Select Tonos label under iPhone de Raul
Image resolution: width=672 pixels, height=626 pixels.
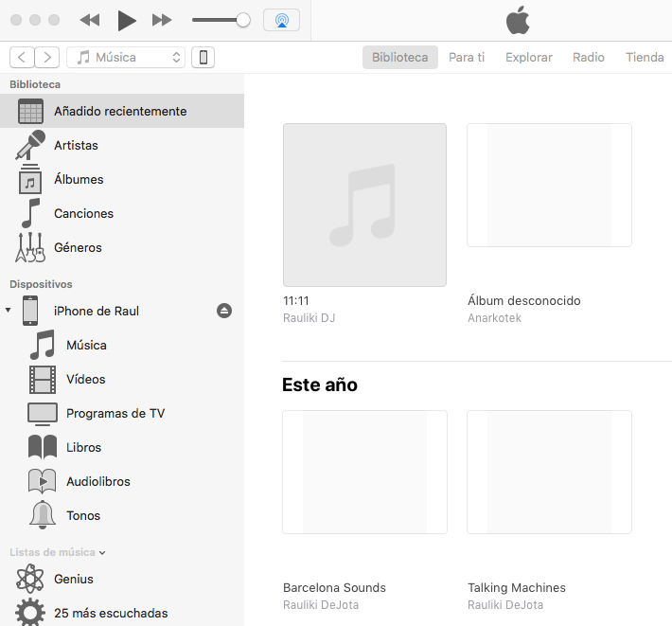(x=83, y=515)
